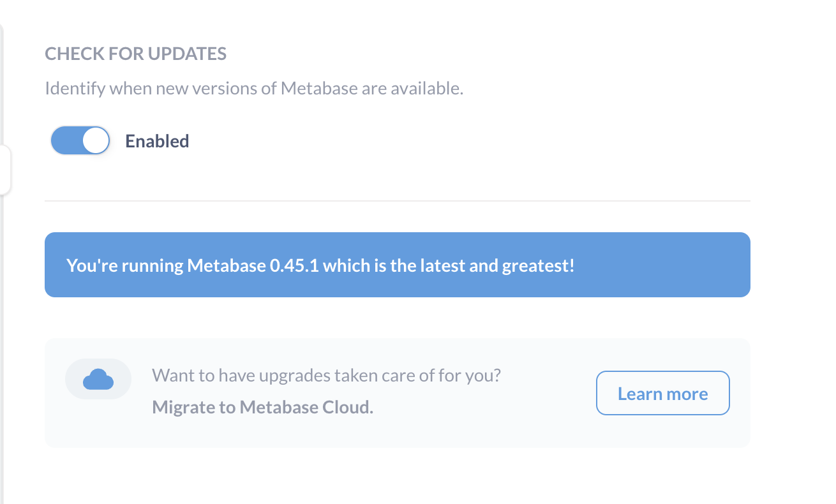Click the Enabled label next to the switch

157,141
